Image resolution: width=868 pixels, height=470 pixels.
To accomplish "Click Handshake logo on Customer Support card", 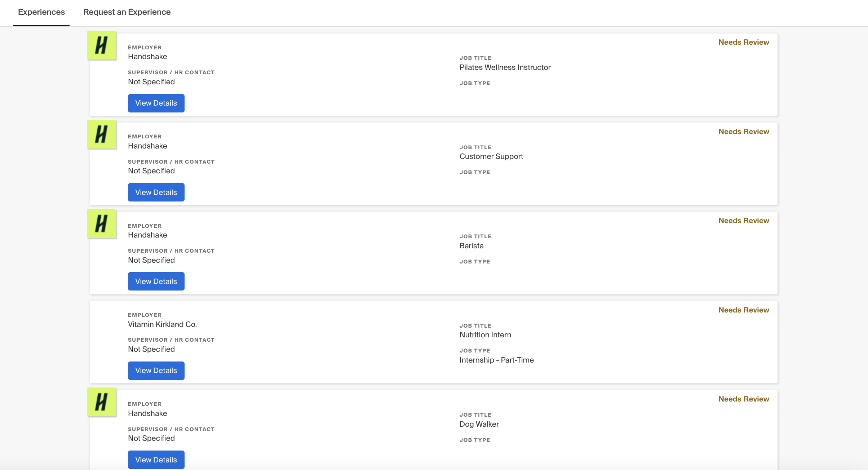I will [102, 134].
